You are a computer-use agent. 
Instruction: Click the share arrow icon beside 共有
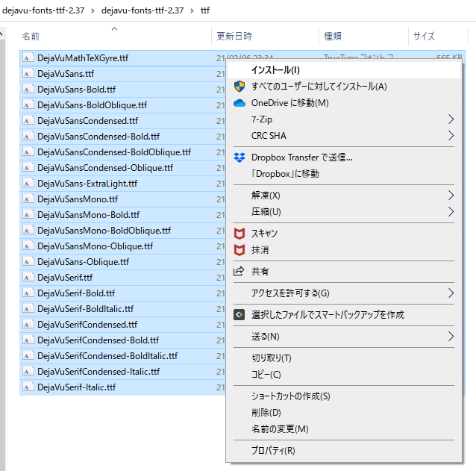point(239,271)
